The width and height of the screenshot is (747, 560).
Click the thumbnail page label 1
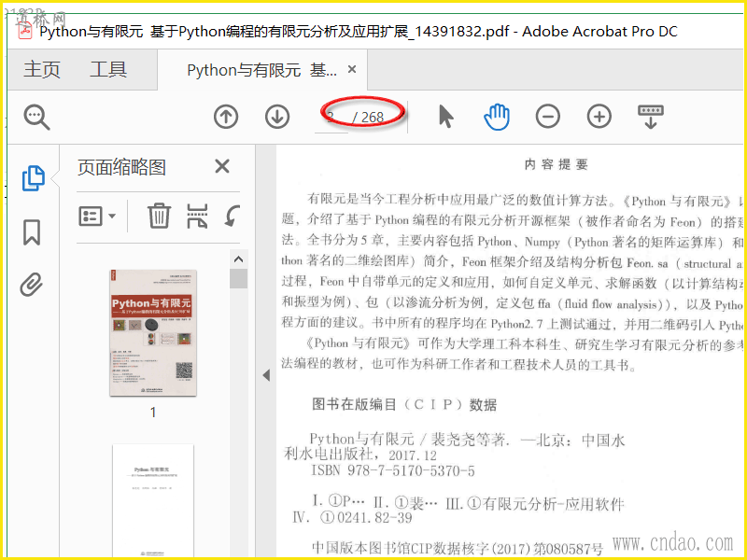pyautogui.click(x=153, y=413)
